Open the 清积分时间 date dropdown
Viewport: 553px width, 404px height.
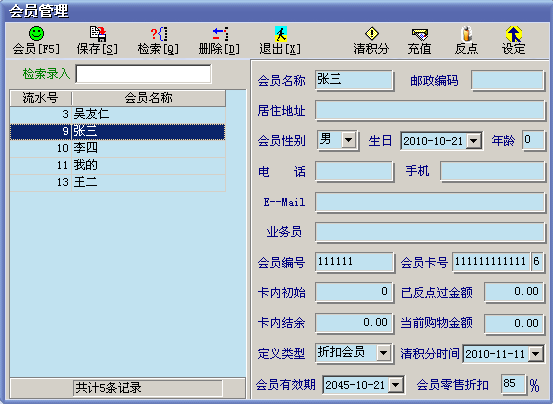(536, 354)
